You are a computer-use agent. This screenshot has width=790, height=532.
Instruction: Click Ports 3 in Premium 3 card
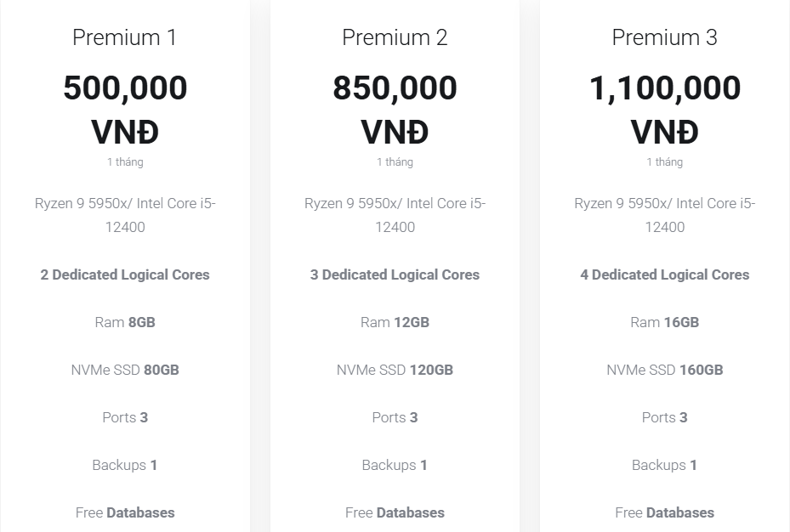coord(664,417)
